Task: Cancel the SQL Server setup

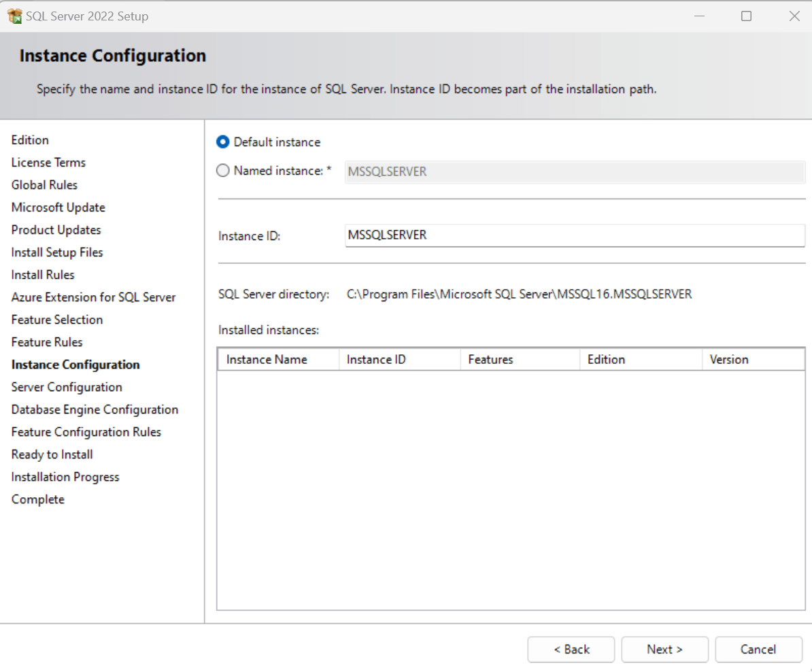Action: (x=758, y=649)
